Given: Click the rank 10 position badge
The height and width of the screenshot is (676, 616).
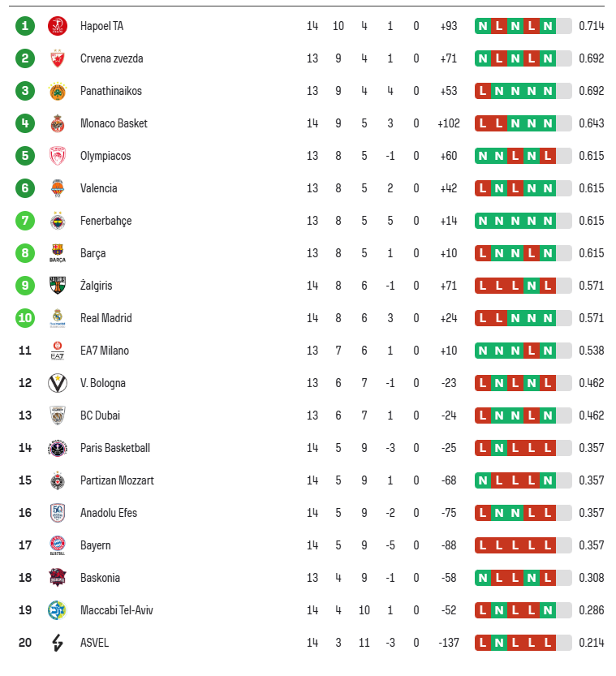Looking at the screenshot, I should tap(25, 318).
